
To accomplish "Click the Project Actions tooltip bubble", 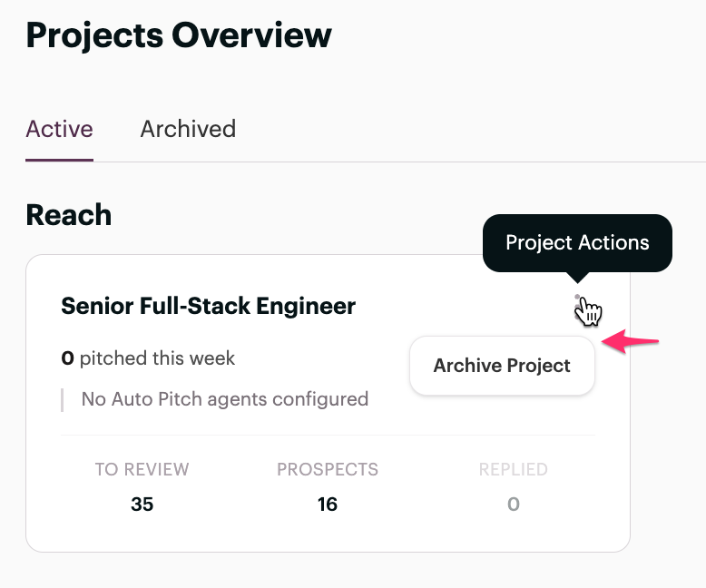I will [577, 242].
